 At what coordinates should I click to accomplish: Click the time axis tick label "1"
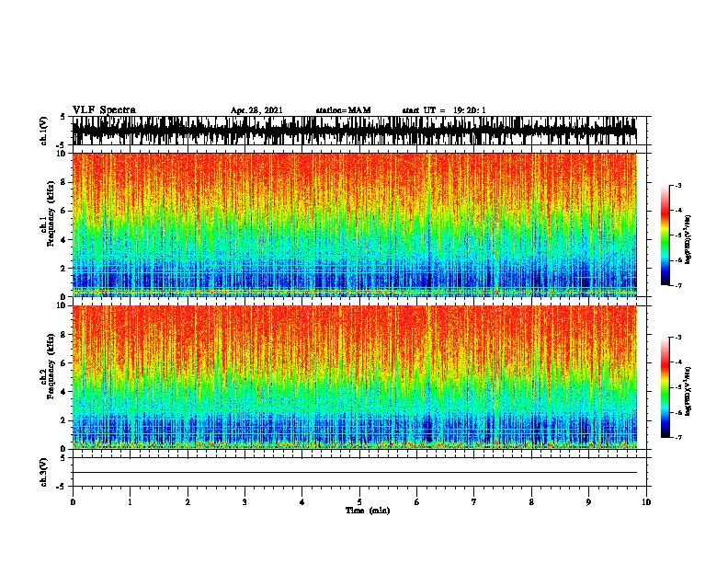pyautogui.click(x=130, y=502)
